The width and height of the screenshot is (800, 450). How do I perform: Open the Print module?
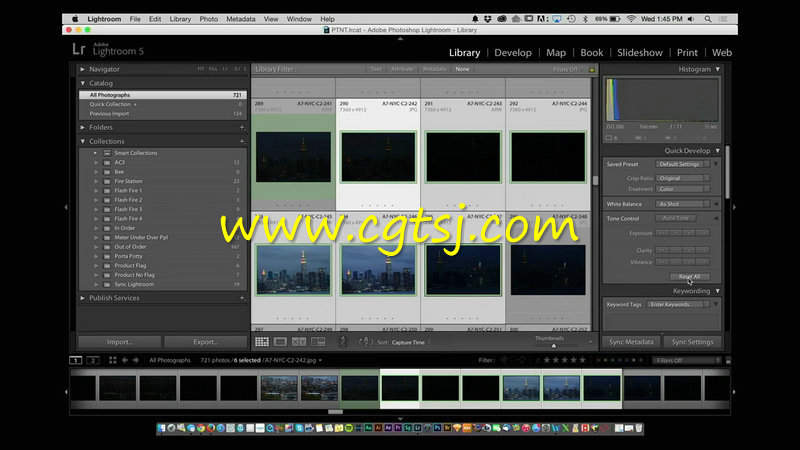tap(687, 53)
